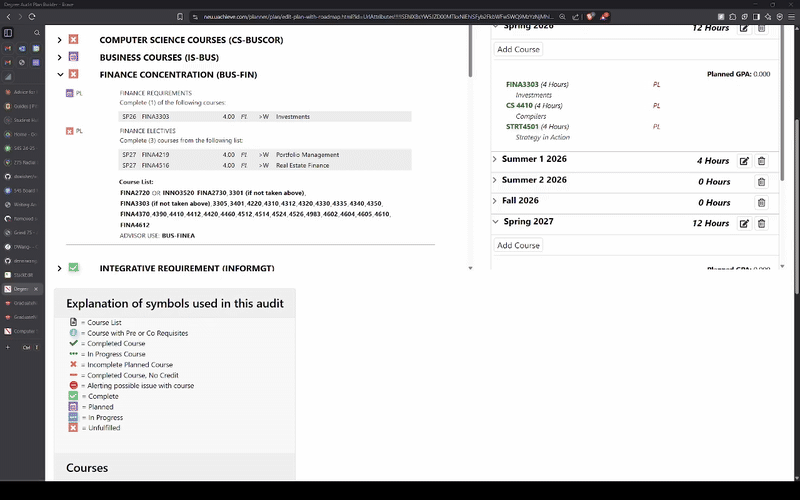Click the unfulfilled status icon for Finance Concentration
The height and width of the screenshot is (500, 800).
coord(73,74)
